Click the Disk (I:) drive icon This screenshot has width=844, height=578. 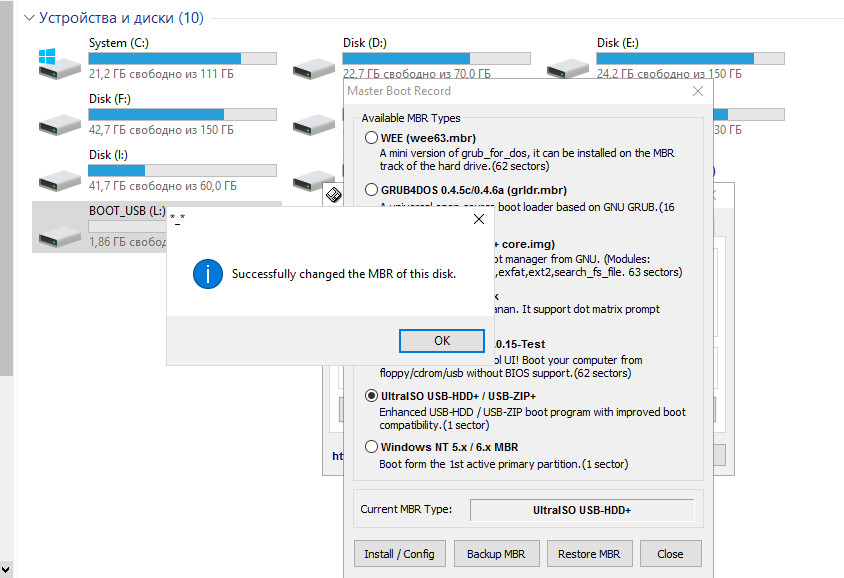[59, 177]
